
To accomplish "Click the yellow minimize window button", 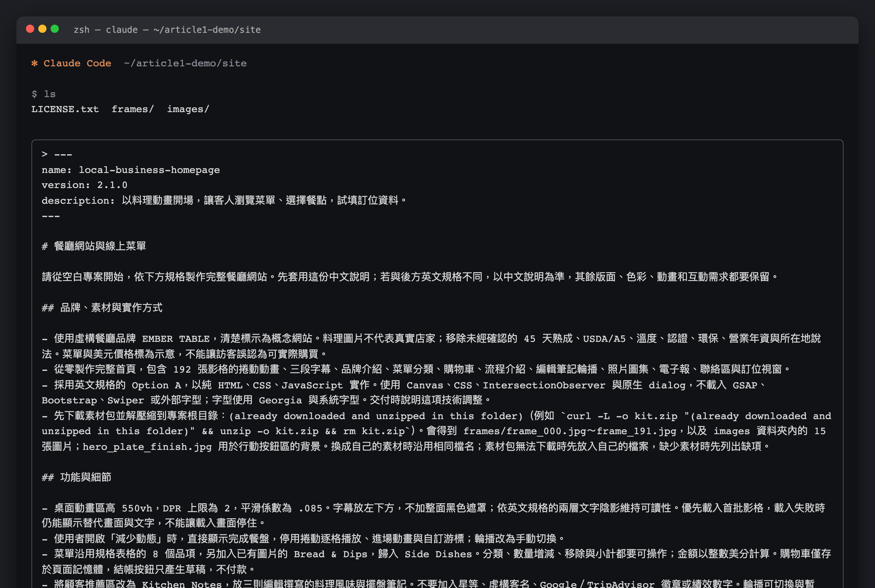I will (x=42, y=29).
